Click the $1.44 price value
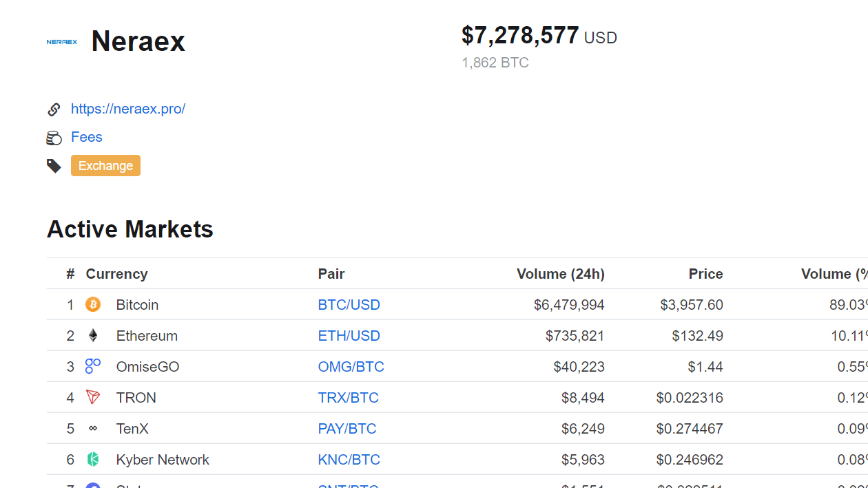The image size is (868, 488). (x=705, y=366)
